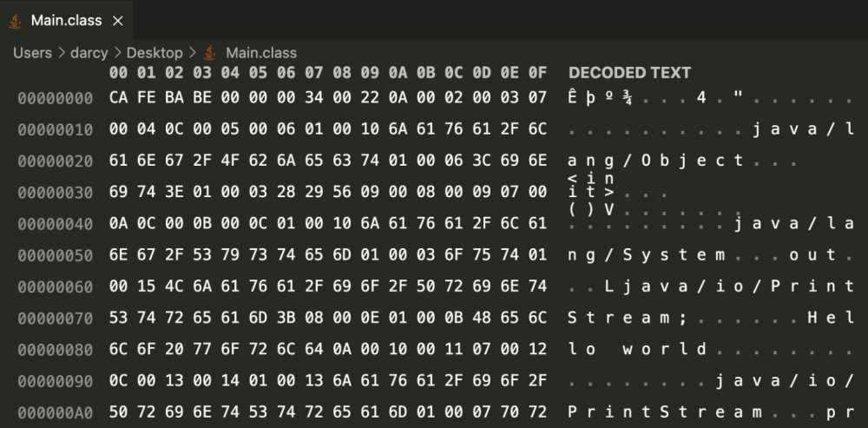Select the 3B byte in row 00000070
This screenshot has height=428, width=868.
(x=286, y=318)
